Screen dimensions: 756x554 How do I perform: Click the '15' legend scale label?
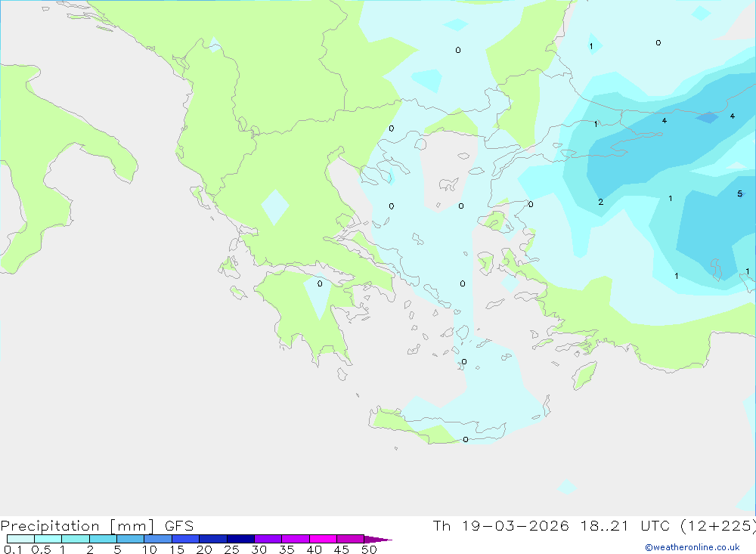tap(177, 549)
